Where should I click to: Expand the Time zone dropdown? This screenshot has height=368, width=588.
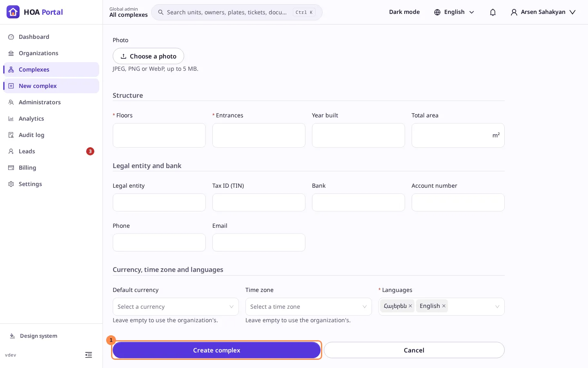[309, 307]
